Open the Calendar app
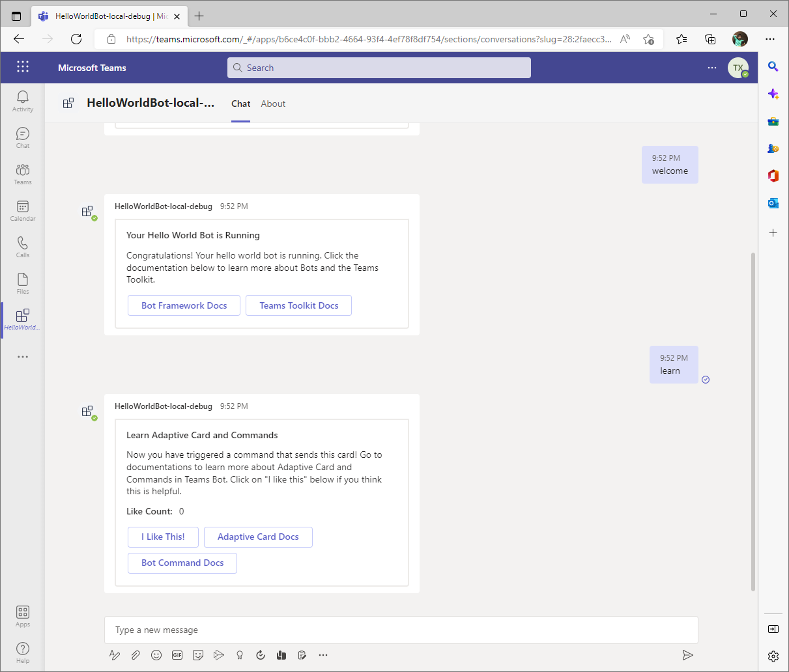The image size is (789, 672). tap(23, 210)
